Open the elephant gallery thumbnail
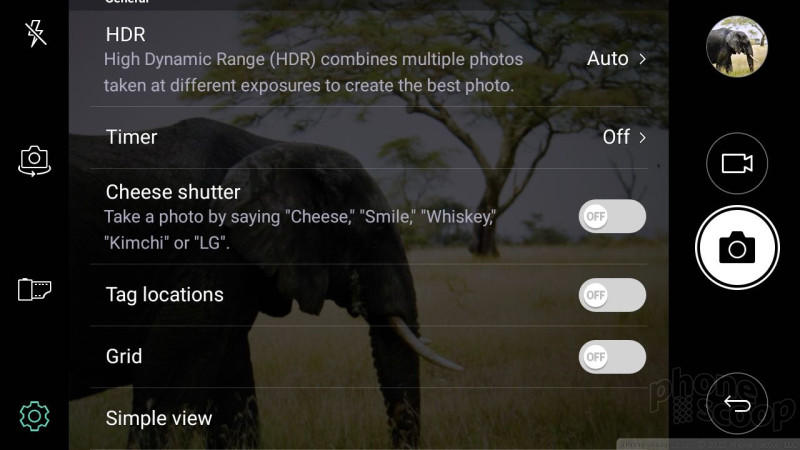Image resolution: width=800 pixels, height=450 pixels. tap(737, 46)
